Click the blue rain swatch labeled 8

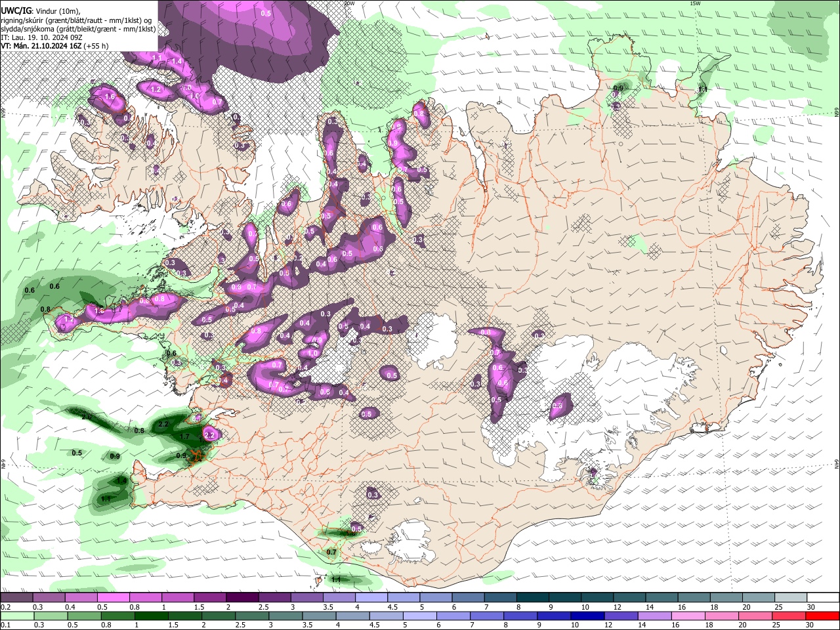pos(519,616)
